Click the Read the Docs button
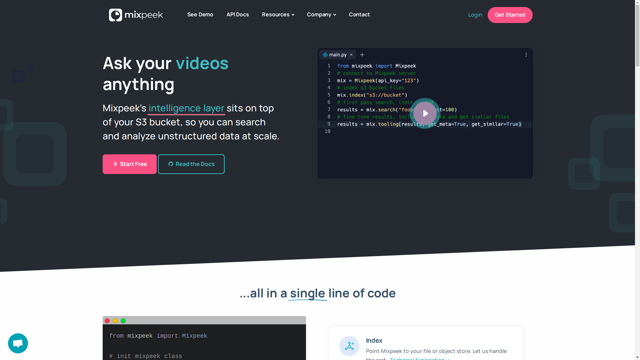This screenshot has height=360, width=640. (x=191, y=164)
